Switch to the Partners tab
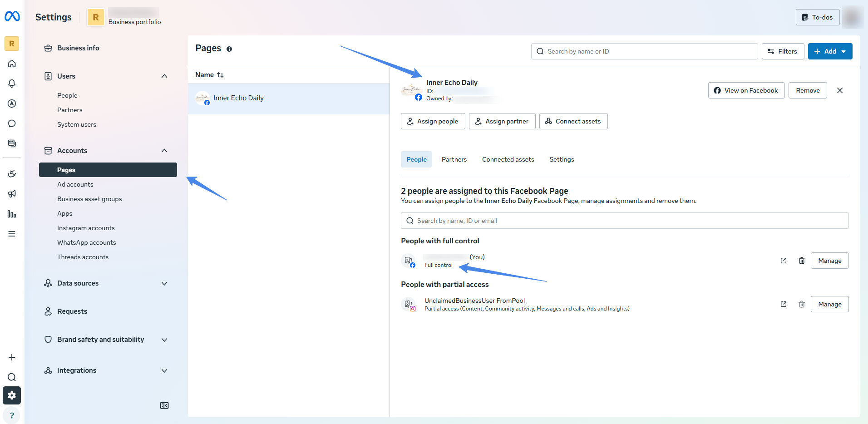 point(454,159)
